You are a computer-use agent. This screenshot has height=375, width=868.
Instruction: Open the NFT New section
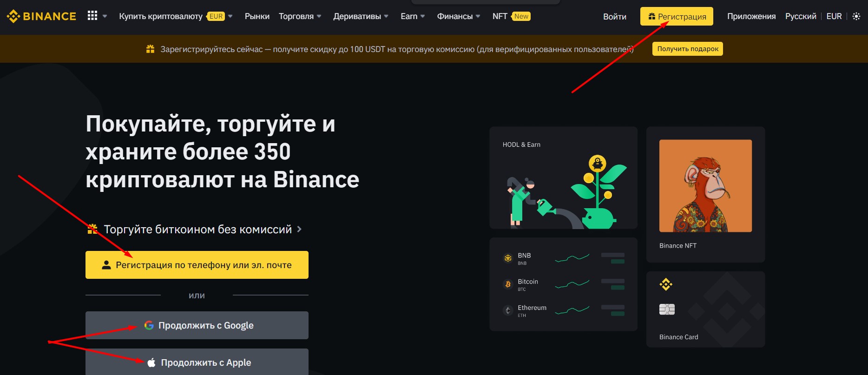(511, 16)
